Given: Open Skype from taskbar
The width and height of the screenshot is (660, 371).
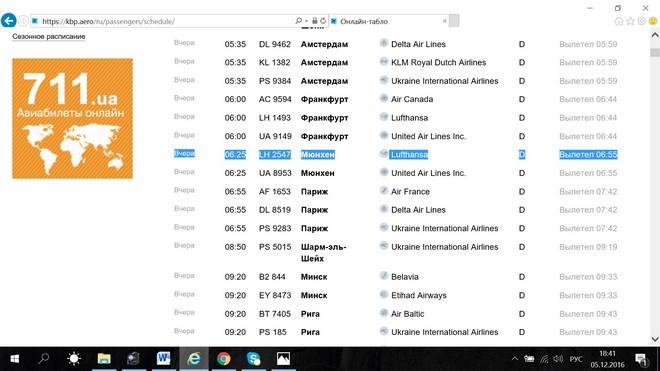Looking at the screenshot, I should 253,359.
